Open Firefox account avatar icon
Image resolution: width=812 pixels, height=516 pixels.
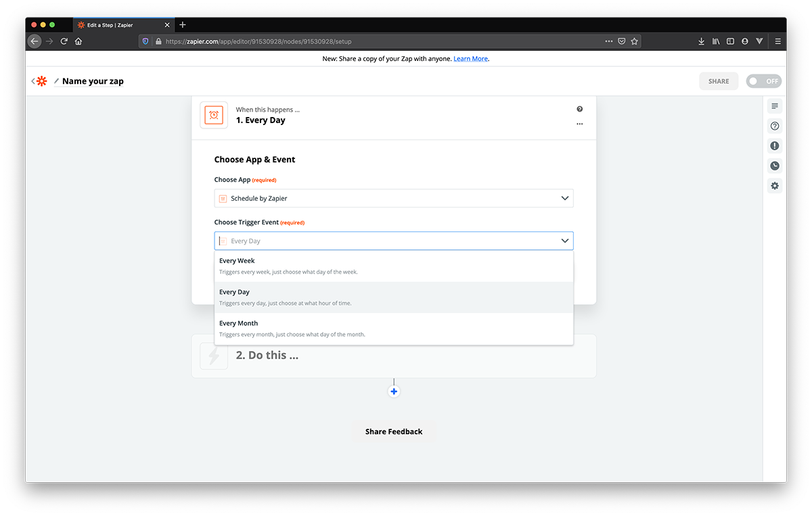(745, 41)
